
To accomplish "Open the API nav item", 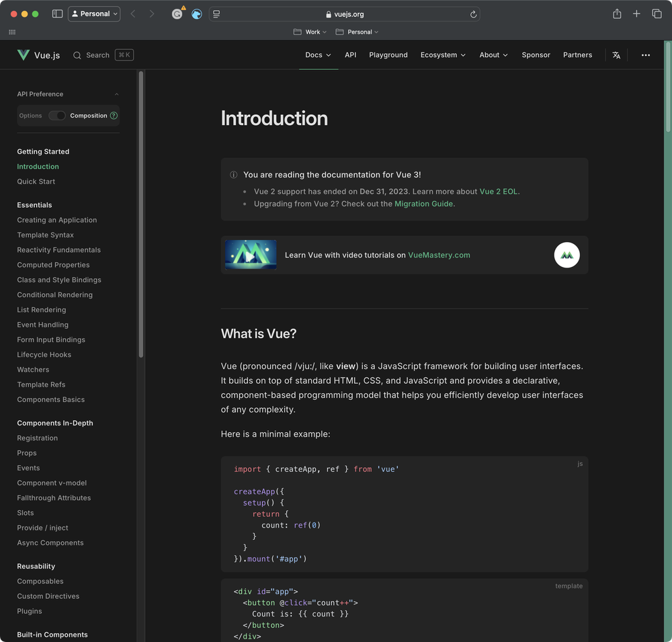I will click(x=351, y=55).
